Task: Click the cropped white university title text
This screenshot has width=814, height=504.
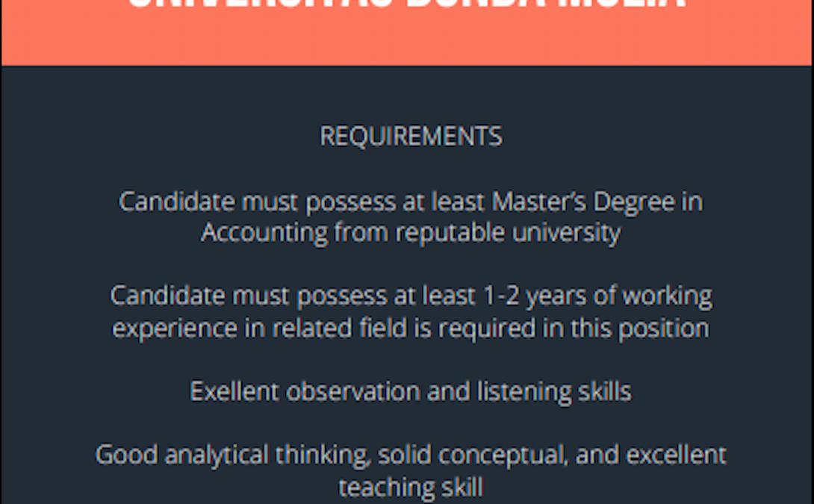Action: [407, 4]
